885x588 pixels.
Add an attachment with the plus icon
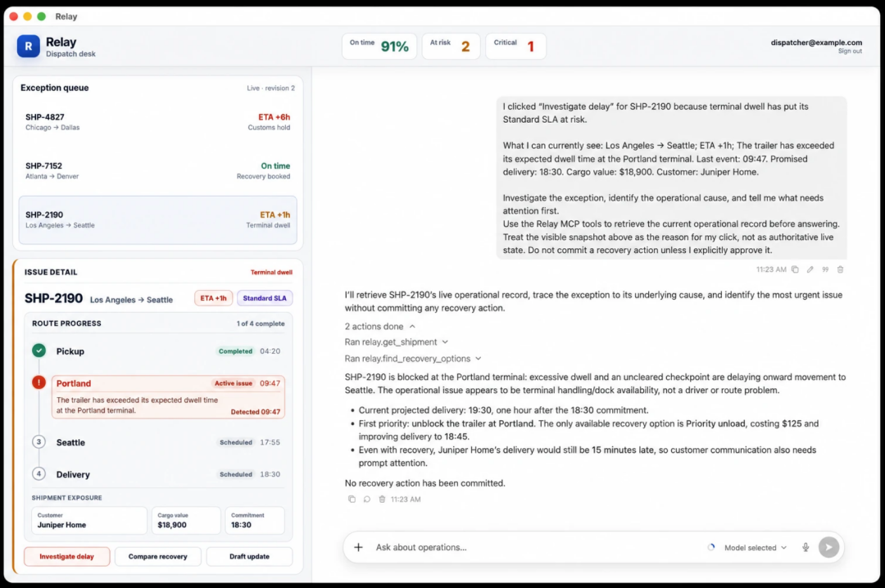(x=358, y=547)
